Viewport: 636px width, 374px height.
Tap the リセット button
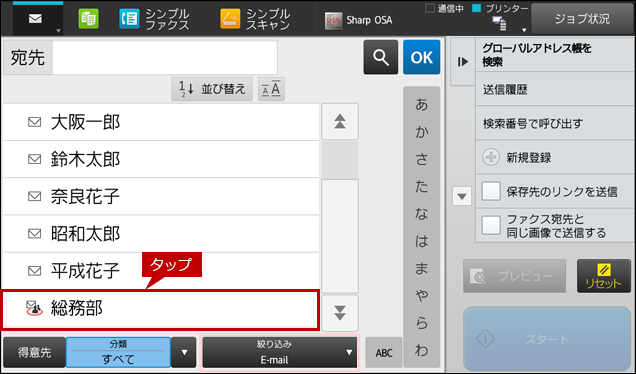604,276
